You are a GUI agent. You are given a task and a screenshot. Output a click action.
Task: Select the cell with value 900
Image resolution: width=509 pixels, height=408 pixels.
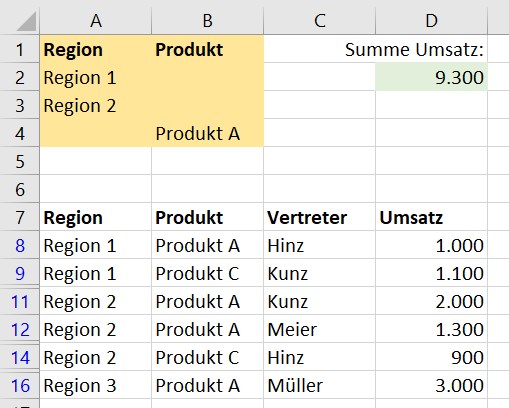point(431,357)
